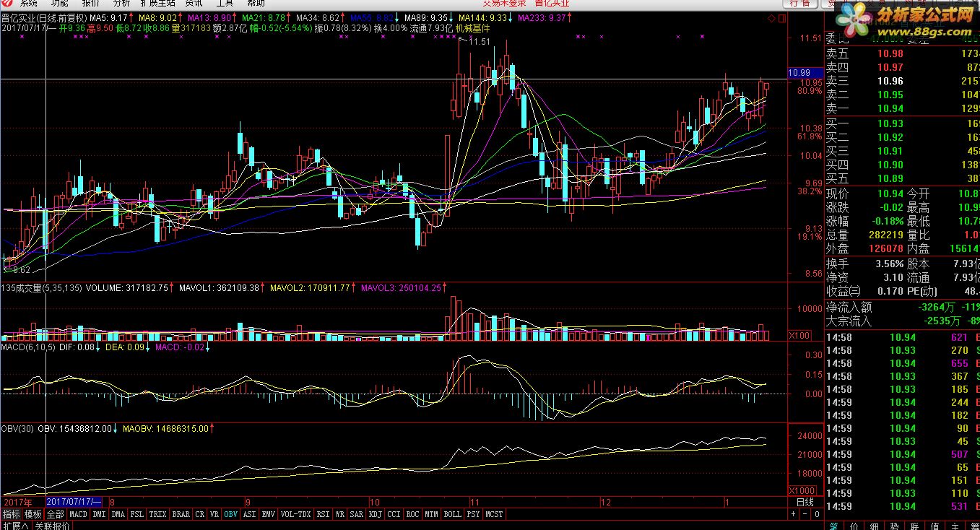
Task: Click the X1000 scale label under OBV
Action: (x=801, y=490)
